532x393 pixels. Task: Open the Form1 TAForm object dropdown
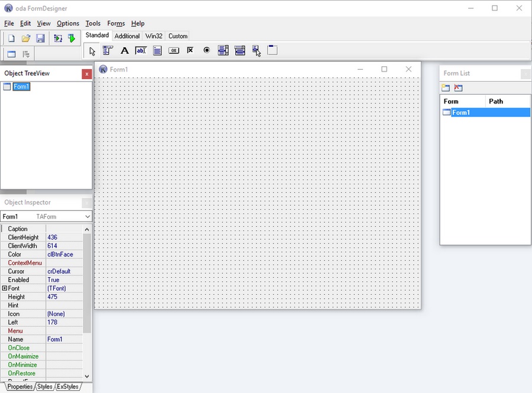[x=87, y=217]
